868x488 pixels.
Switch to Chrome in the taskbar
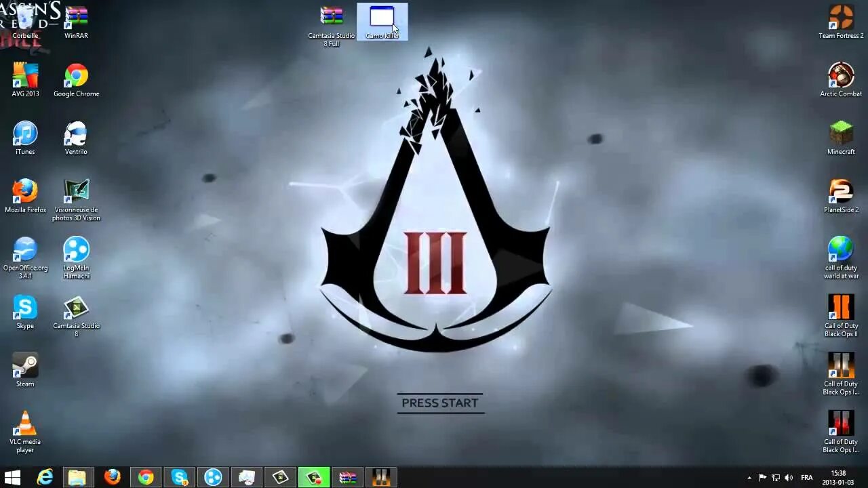coord(146,477)
